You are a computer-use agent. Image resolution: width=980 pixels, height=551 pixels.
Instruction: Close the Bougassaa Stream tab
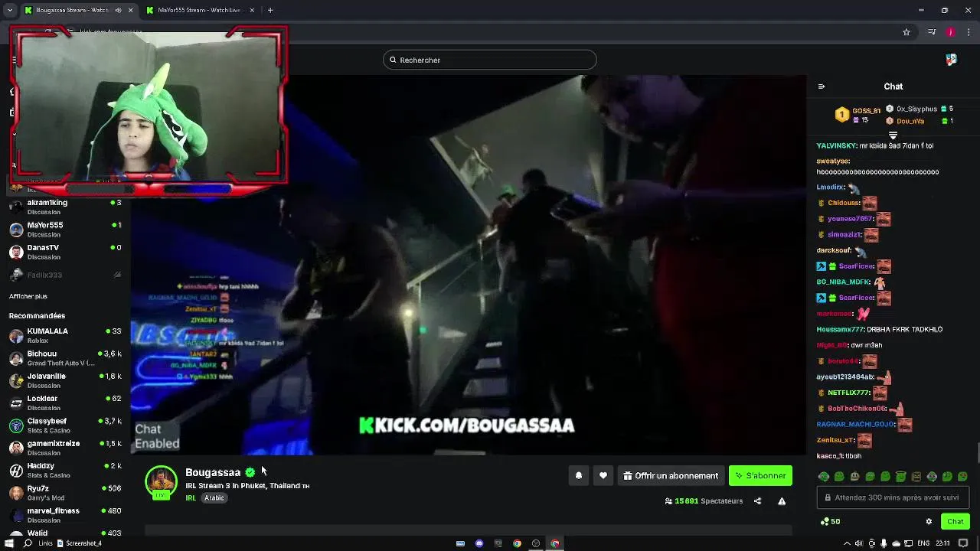pos(130,10)
